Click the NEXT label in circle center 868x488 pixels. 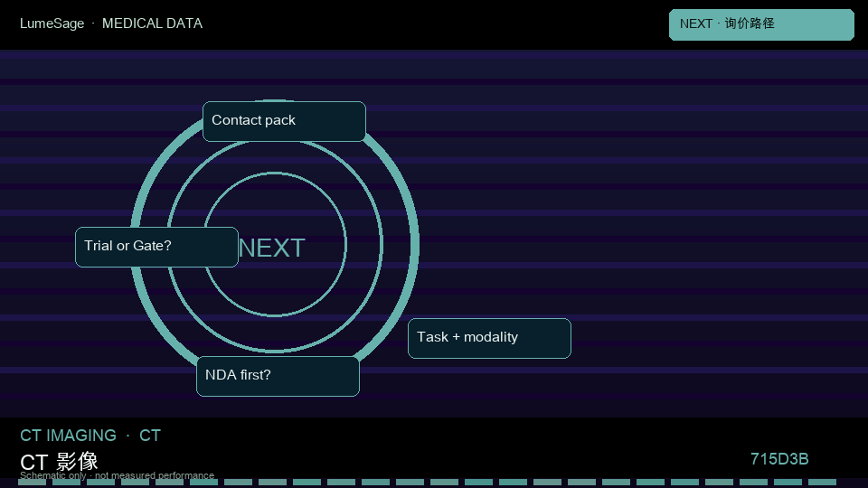[272, 248]
